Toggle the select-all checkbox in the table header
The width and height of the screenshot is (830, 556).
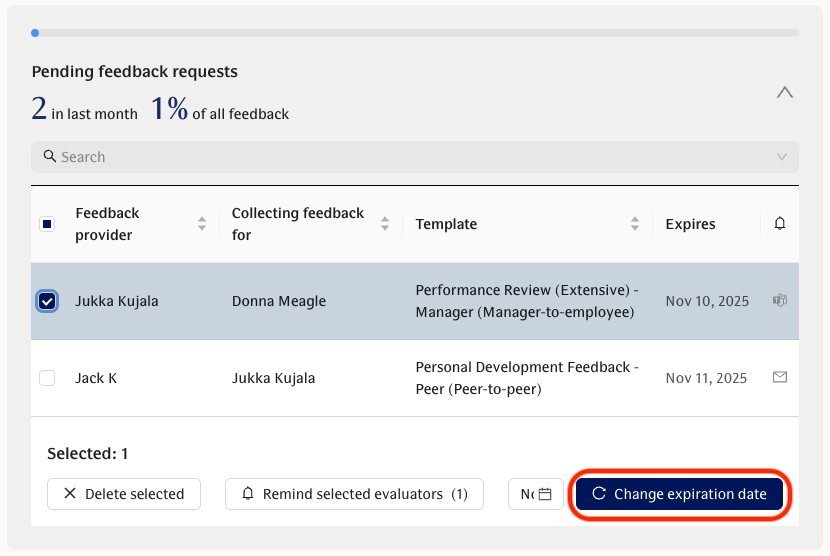tap(47, 224)
